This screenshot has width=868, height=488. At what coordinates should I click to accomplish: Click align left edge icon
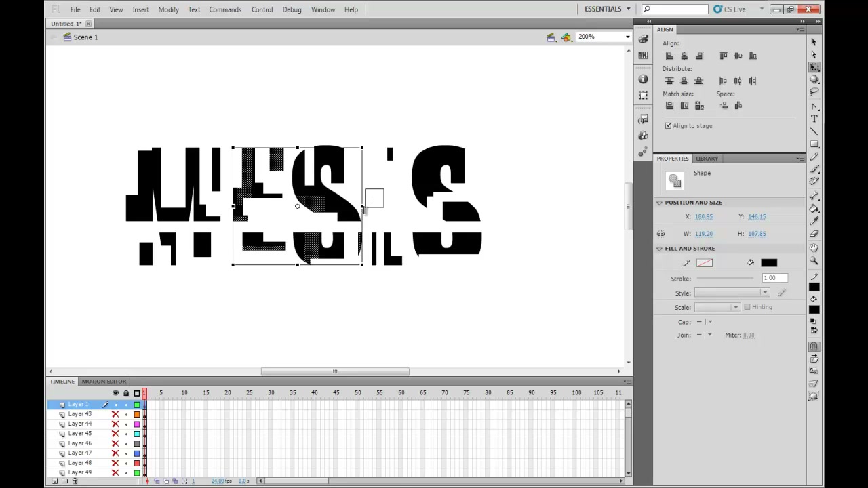[669, 56]
